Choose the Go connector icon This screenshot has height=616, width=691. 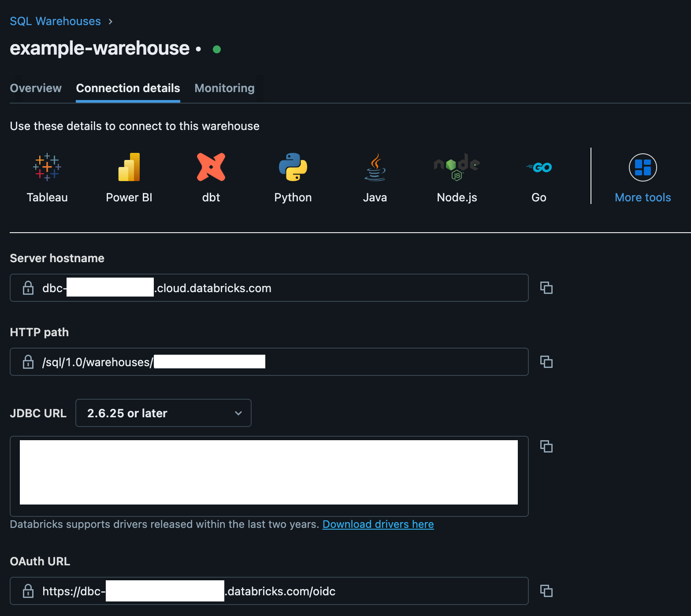pos(539,167)
